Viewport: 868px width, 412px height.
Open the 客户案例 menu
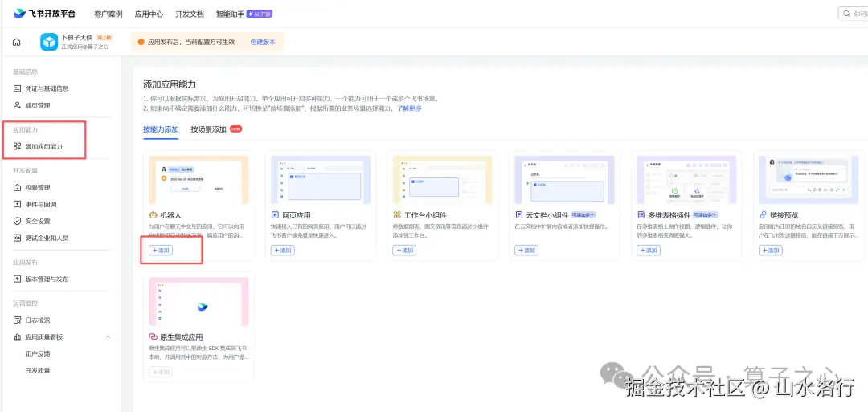(108, 14)
